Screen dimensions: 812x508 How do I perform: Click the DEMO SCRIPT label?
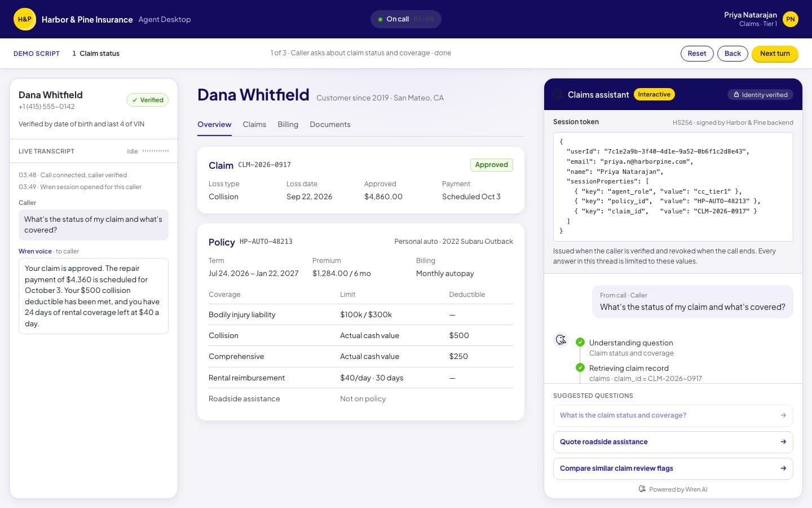(x=37, y=54)
